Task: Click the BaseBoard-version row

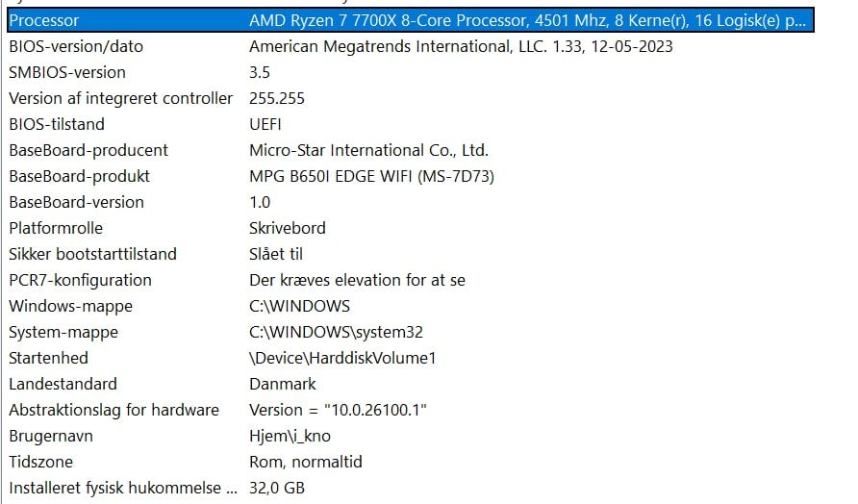Action: 76,202
